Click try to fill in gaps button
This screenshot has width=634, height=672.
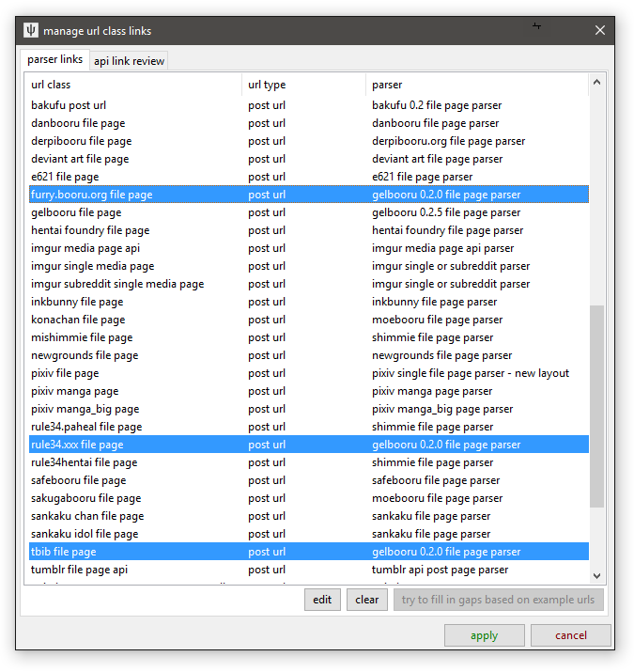click(498, 600)
